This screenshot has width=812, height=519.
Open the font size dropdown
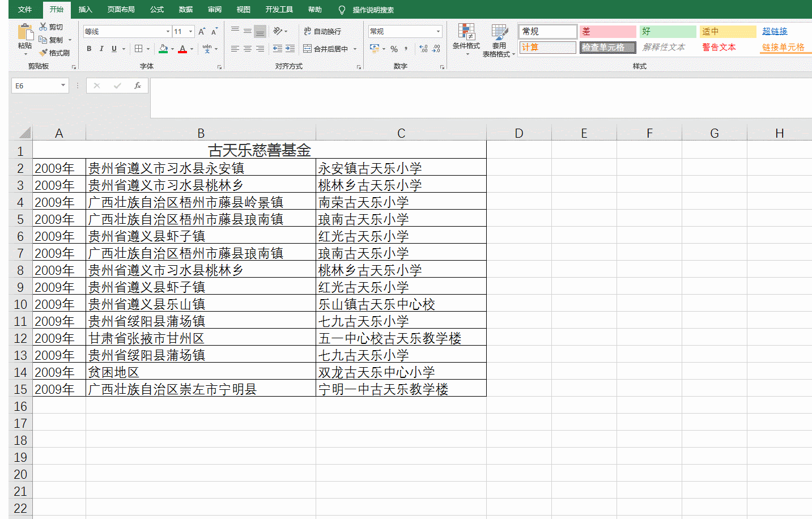[191, 32]
